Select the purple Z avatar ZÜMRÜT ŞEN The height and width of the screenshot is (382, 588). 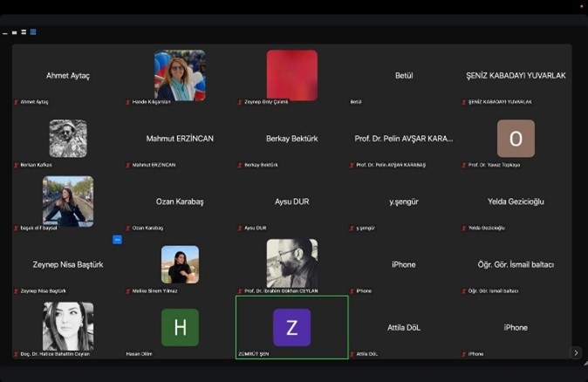point(291,327)
